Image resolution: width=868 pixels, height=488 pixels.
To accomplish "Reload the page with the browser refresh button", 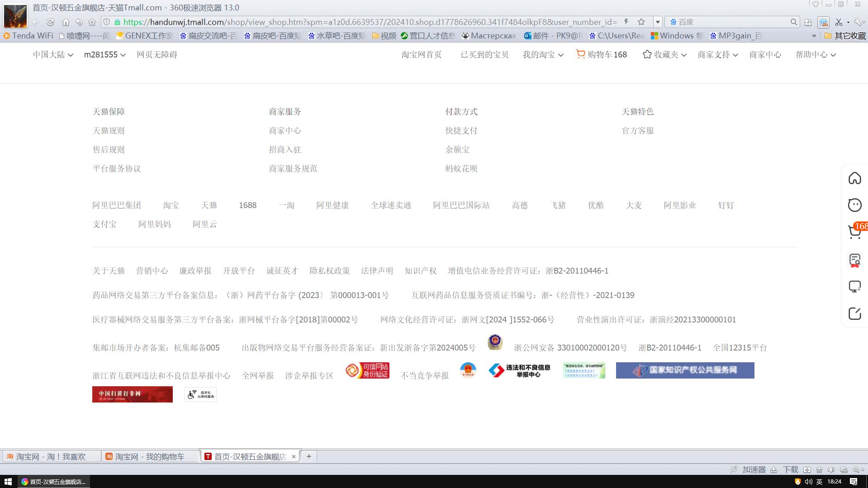I will [x=51, y=22].
